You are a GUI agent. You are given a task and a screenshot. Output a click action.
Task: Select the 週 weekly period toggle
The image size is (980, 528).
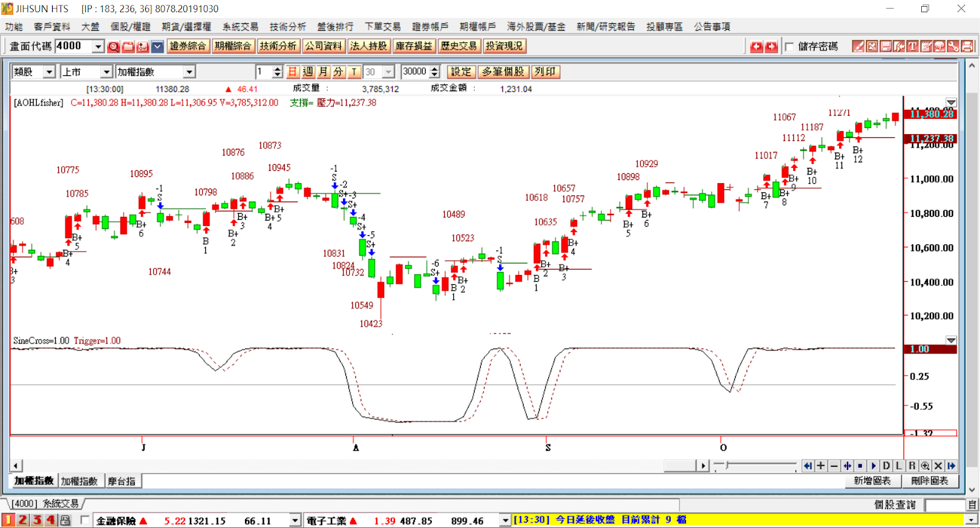click(x=308, y=72)
